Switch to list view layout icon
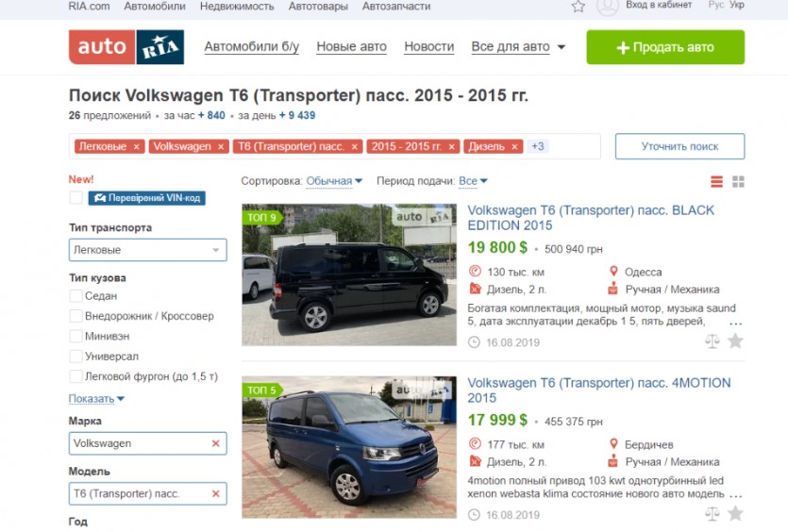 pos(716,181)
